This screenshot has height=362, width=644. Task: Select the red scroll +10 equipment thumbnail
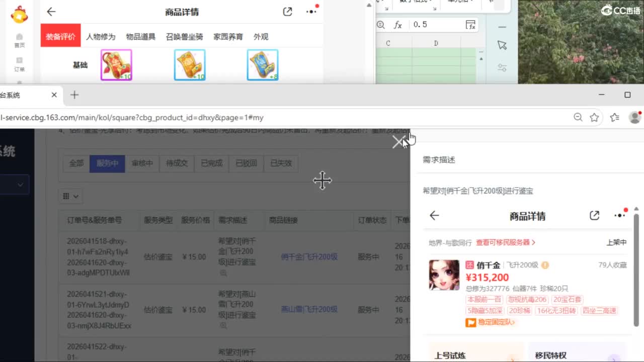pyautogui.click(x=116, y=65)
